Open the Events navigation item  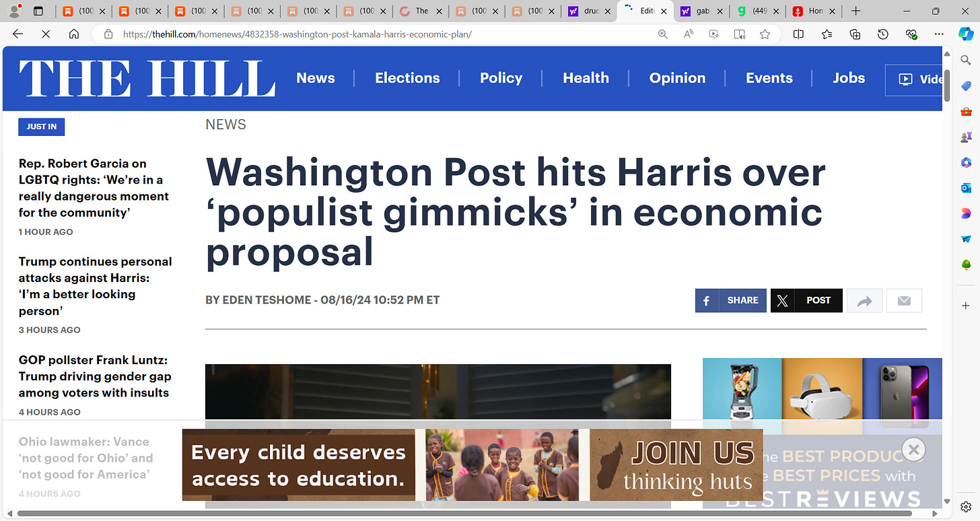pyautogui.click(x=769, y=78)
